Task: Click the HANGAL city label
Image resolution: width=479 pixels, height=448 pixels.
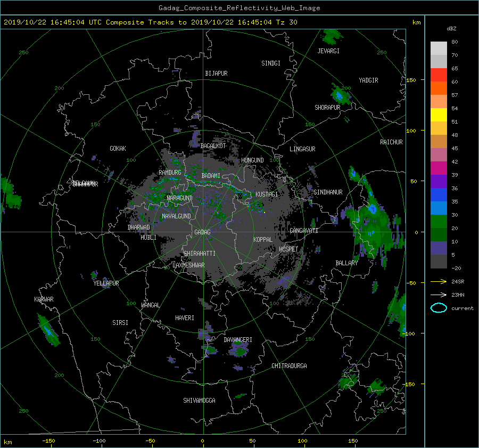Action: click(x=151, y=305)
